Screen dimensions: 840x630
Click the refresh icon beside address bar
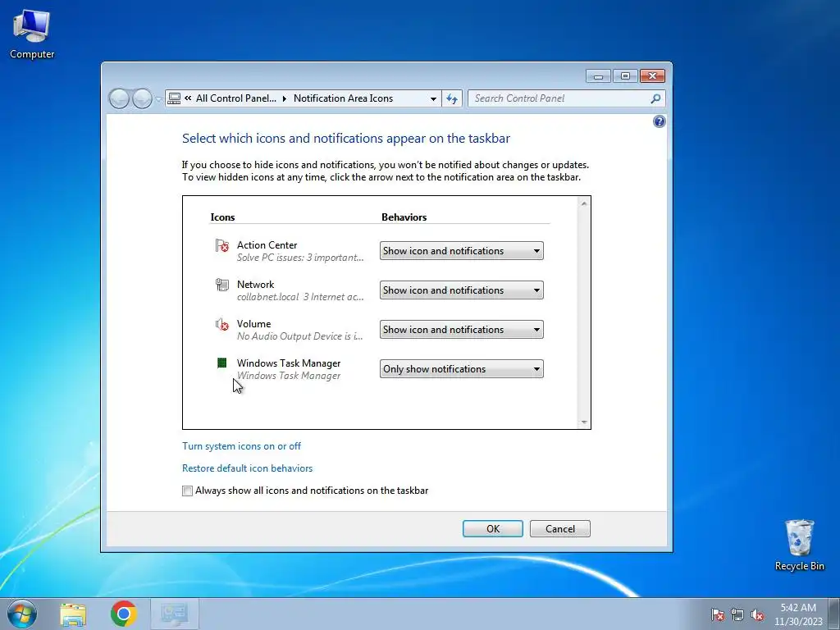point(452,98)
